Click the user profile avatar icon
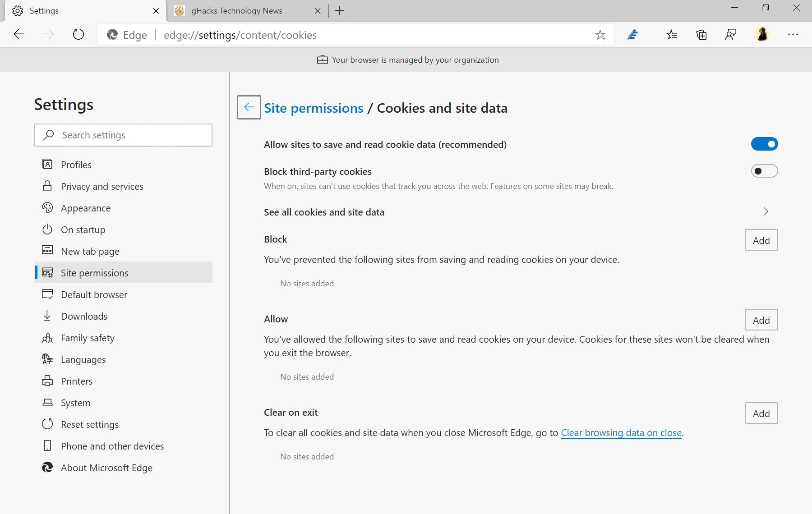The height and width of the screenshot is (514, 812). pos(762,35)
